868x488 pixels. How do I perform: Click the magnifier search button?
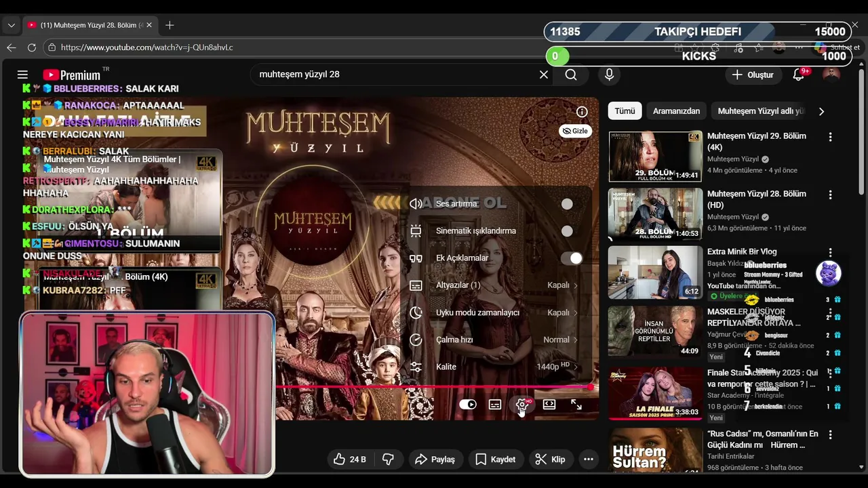pyautogui.click(x=571, y=75)
